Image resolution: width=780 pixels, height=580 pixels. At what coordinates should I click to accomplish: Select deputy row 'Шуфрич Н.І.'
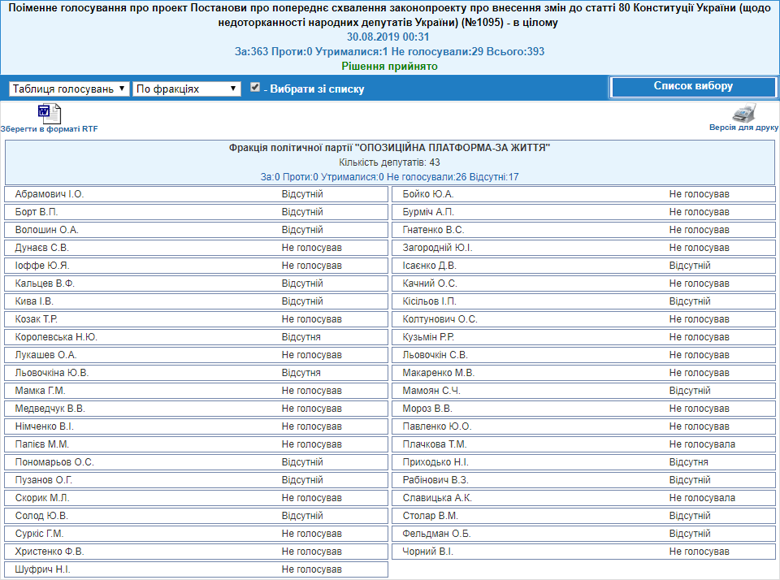196,570
